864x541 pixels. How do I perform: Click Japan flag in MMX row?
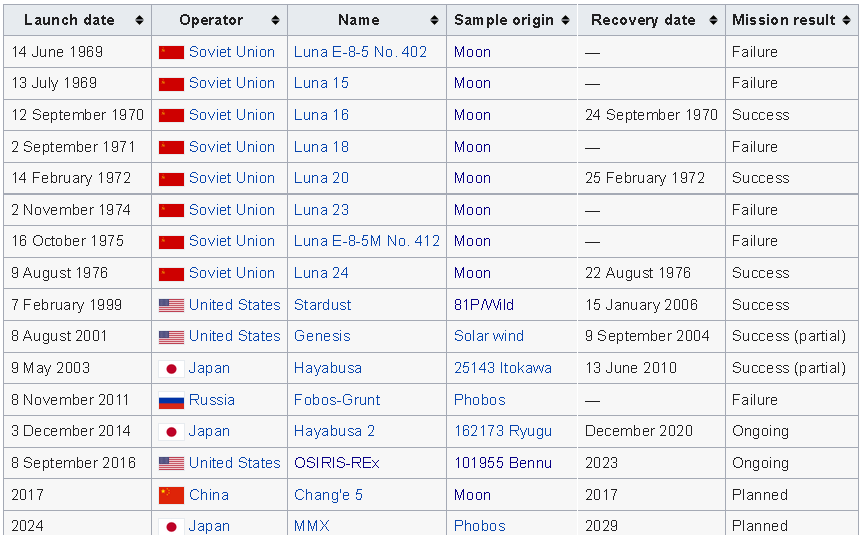pyautogui.click(x=171, y=527)
